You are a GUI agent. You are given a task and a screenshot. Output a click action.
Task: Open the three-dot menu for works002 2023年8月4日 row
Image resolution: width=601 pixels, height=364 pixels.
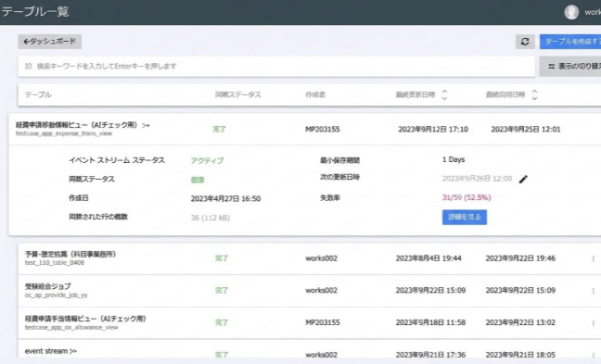(594, 258)
